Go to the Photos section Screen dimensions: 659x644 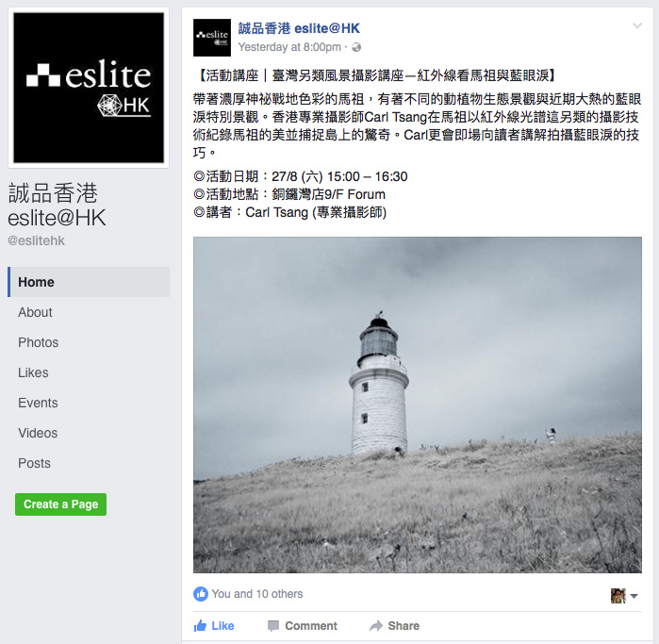(39, 342)
